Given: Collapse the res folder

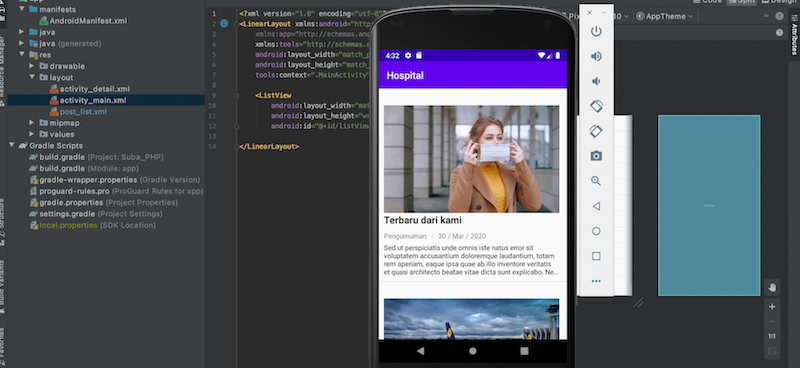Looking at the screenshot, I should point(21,55).
